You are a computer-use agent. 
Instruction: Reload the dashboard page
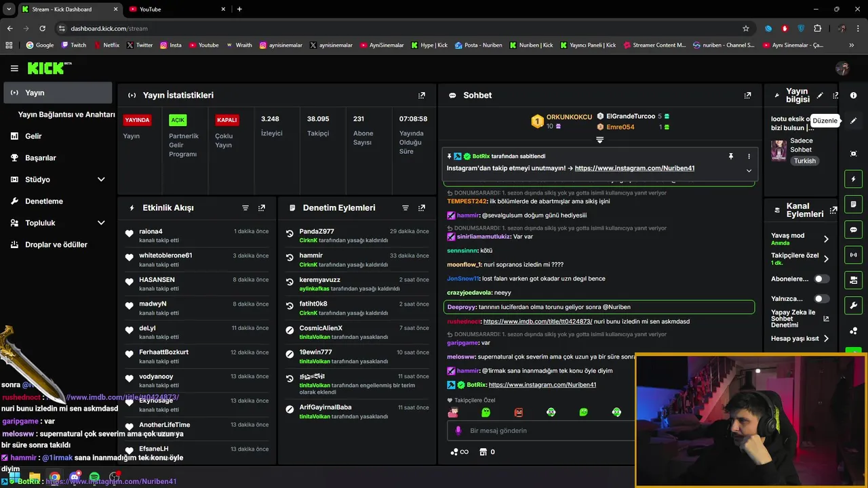pyautogui.click(x=42, y=28)
